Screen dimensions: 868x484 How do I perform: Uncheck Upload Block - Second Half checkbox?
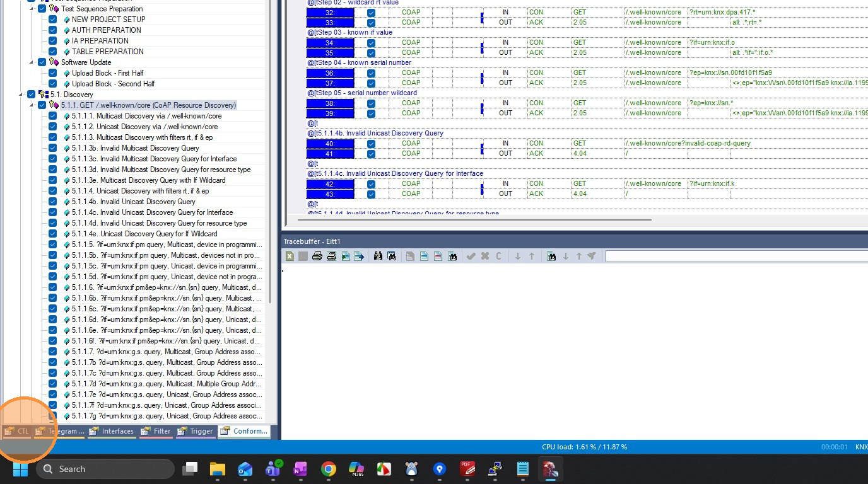pyautogui.click(x=52, y=84)
